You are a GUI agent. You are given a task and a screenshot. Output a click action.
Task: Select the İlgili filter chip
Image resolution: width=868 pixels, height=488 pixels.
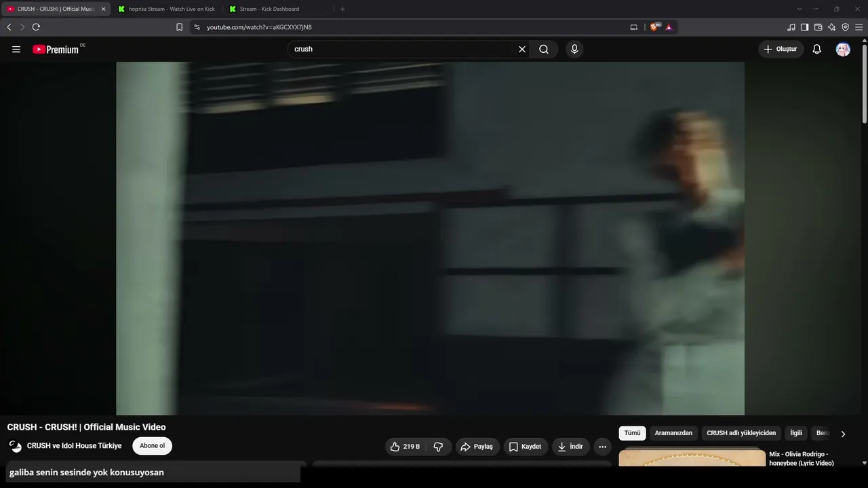(x=796, y=433)
